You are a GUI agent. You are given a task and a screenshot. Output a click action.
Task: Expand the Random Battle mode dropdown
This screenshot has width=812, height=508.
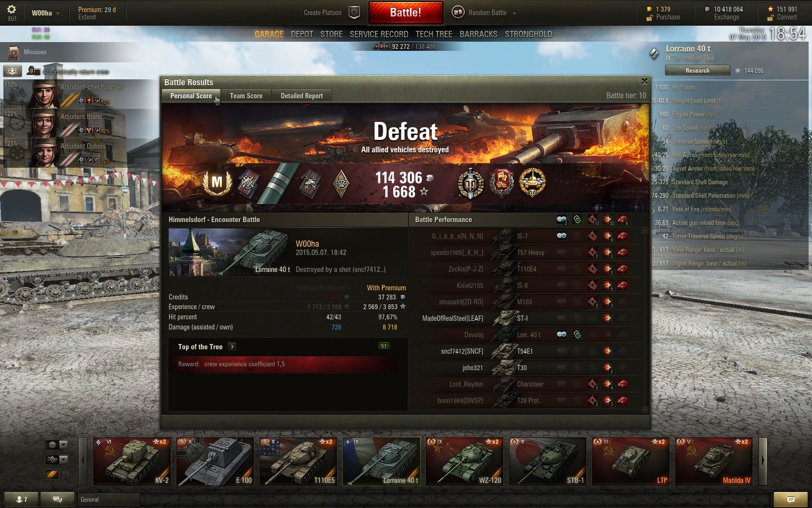pyautogui.click(x=514, y=13)
